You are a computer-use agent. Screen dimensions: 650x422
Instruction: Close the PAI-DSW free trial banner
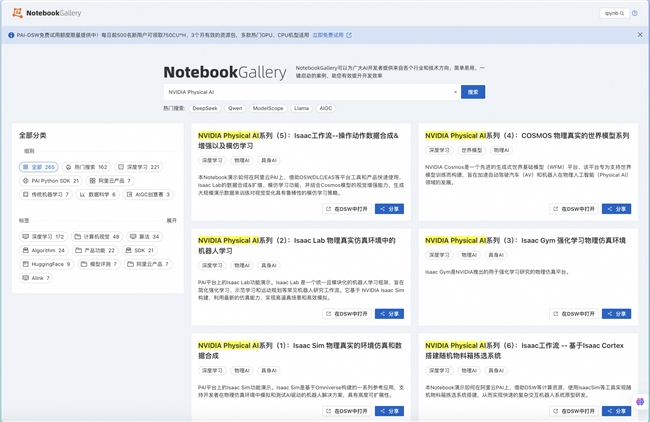tap(640, 35)
